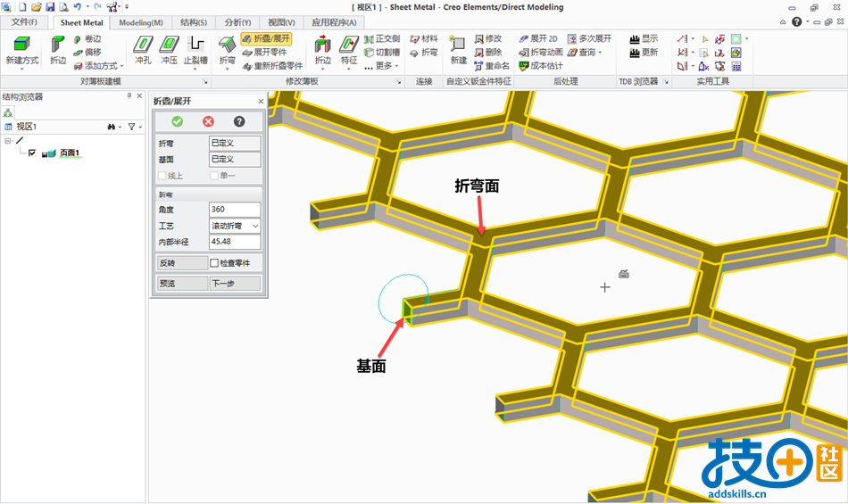Screen dimensions: 848x504
Task: Click 新建 custom feature icon
Action: (458, 50)
